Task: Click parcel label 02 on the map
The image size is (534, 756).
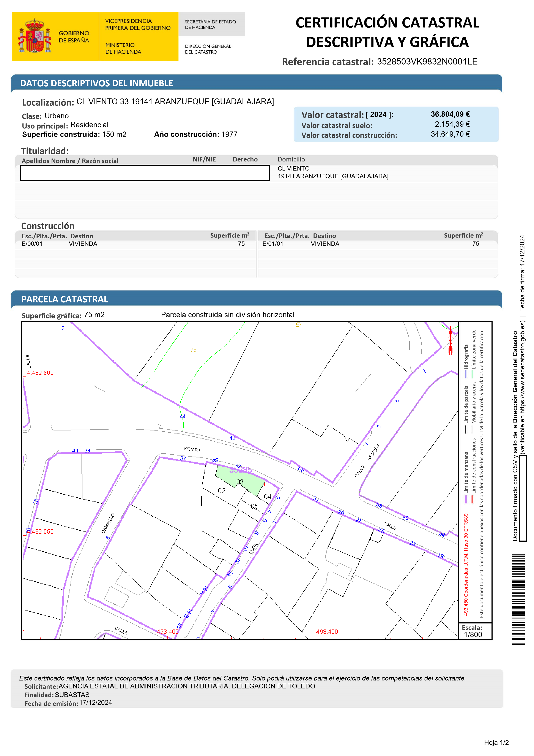Action: pyautogui.click(x=221, y=491)
